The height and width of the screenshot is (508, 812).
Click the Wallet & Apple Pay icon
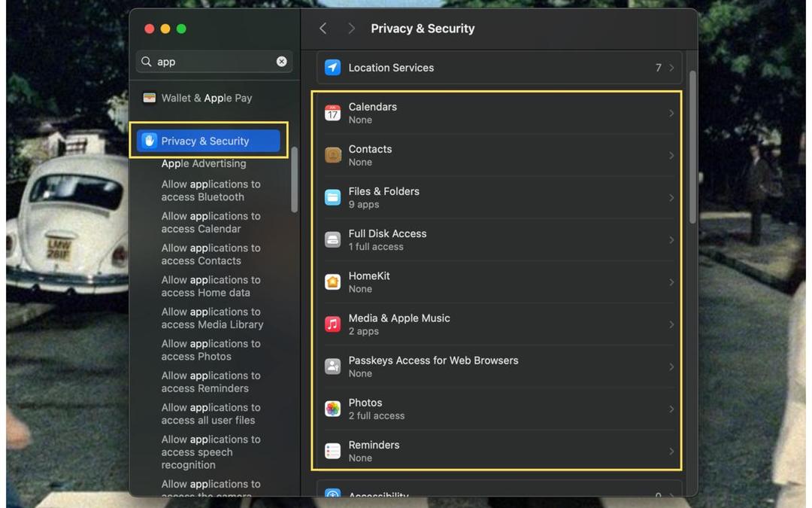(149, 98)
